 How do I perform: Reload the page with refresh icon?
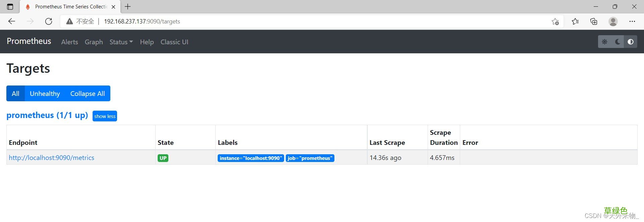point(49,21)
